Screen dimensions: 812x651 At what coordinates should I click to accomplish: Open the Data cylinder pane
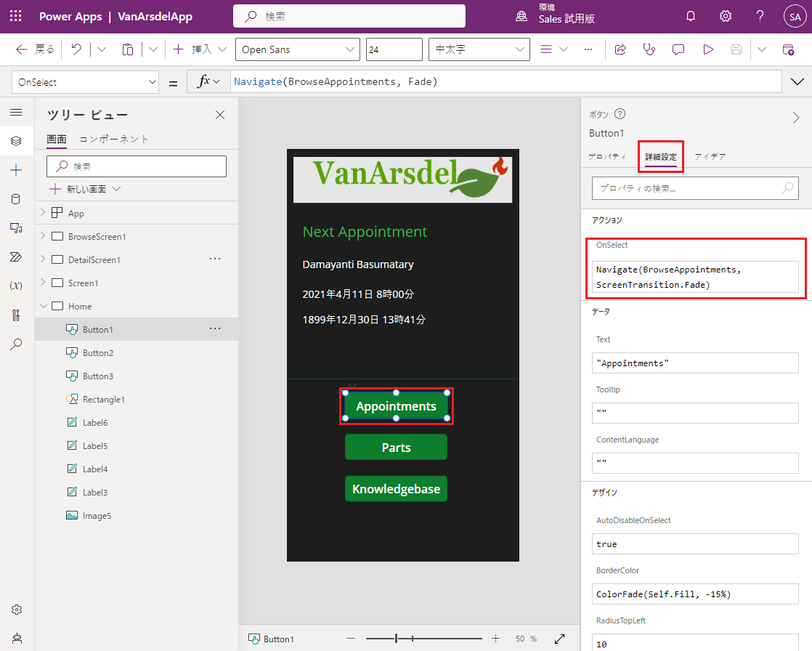[x=16, y=199]
